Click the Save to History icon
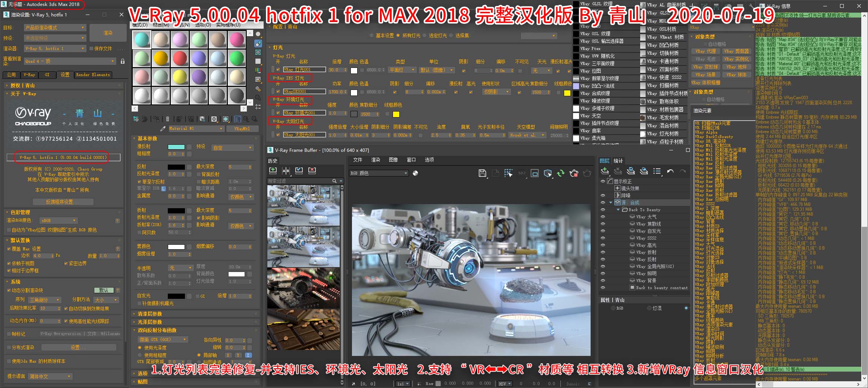Viewport: 868px width, 388px height. [273, 170]
